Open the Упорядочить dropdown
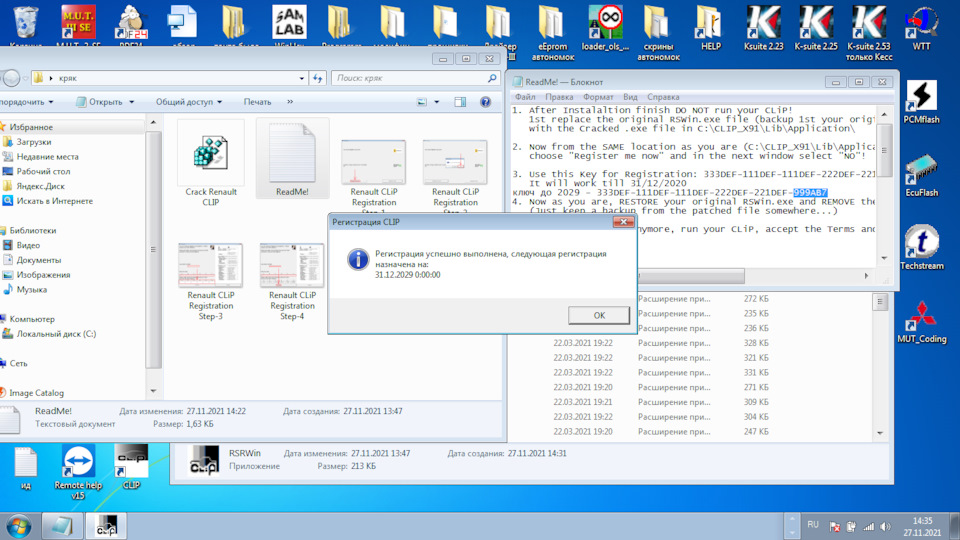 coord(27,102)
